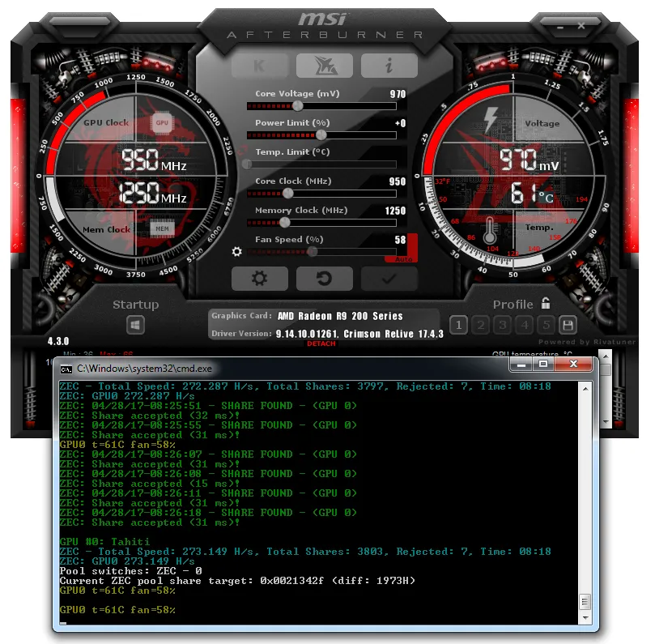
Task: Close the Afterburner window
Action: tap(581, 26)
